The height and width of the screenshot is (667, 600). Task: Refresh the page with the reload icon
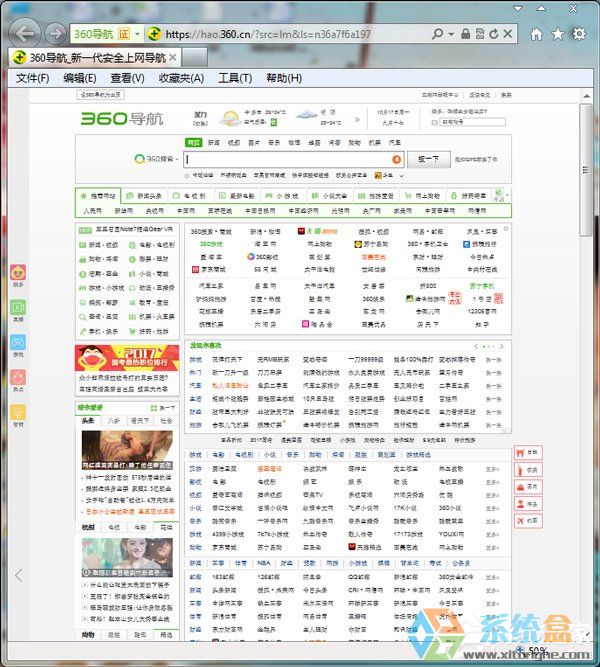point(493,34)
